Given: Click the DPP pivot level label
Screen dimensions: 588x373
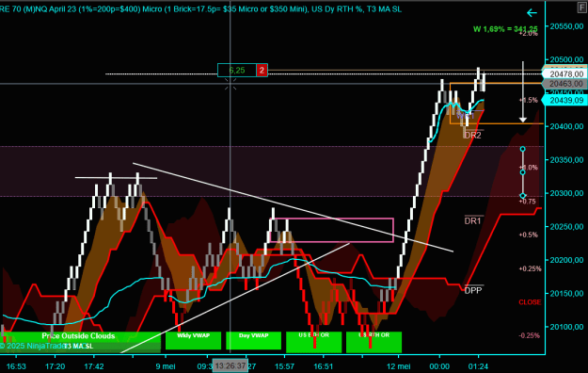Looking at the screenshot, I should click(x=473, y=290).
